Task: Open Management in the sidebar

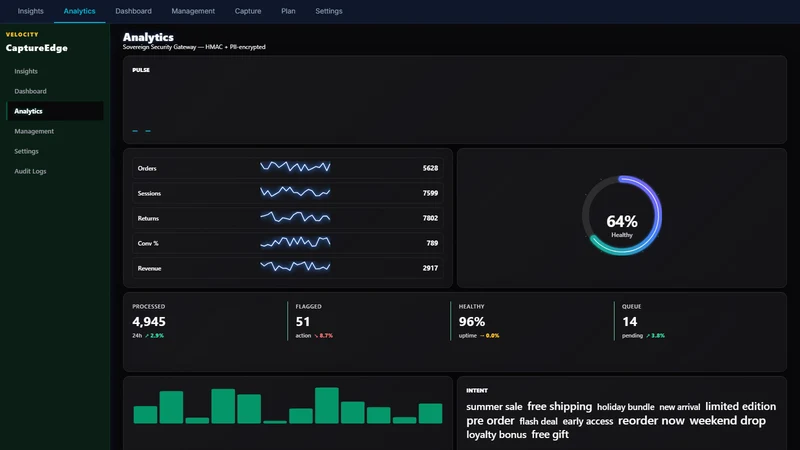Action: (55, 131)
